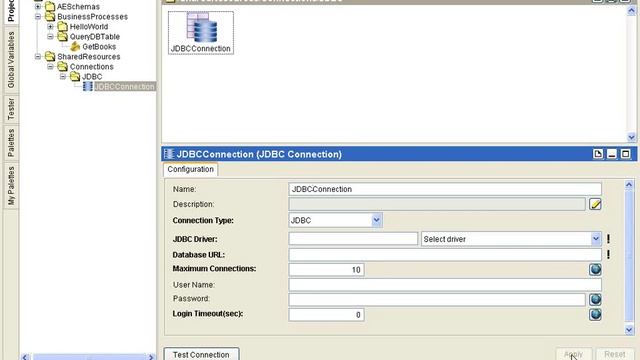Click the Connections folder icon

tap(62, 67)
